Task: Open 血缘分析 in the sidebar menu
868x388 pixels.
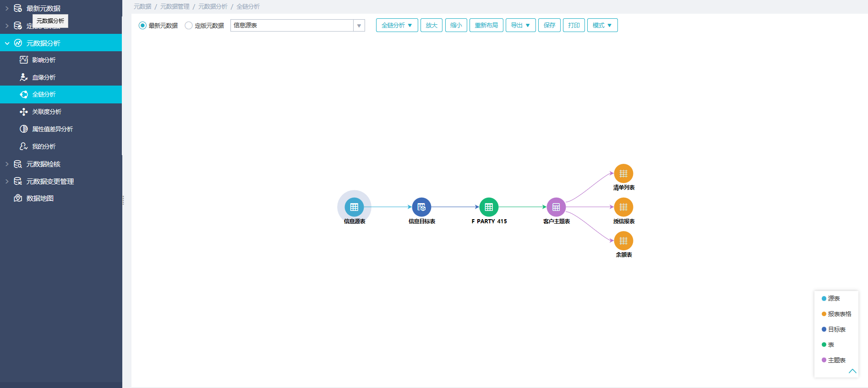Action: click(x=44, y=77)
